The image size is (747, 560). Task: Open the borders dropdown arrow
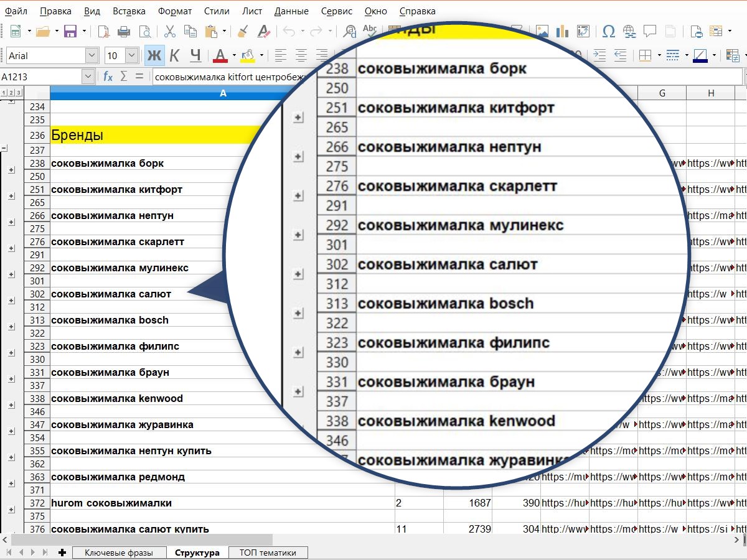[x=660, y=55]
